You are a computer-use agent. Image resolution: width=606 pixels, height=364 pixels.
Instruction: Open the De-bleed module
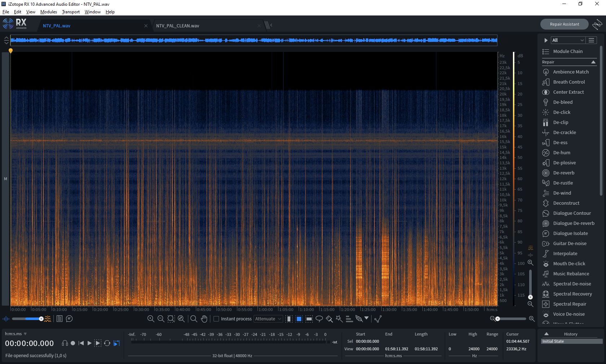[570, 102]
